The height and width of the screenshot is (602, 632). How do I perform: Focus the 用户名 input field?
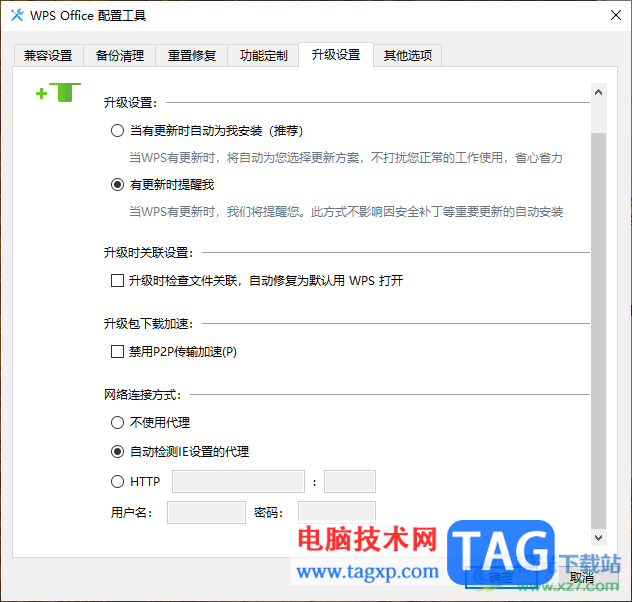[206, 512]
